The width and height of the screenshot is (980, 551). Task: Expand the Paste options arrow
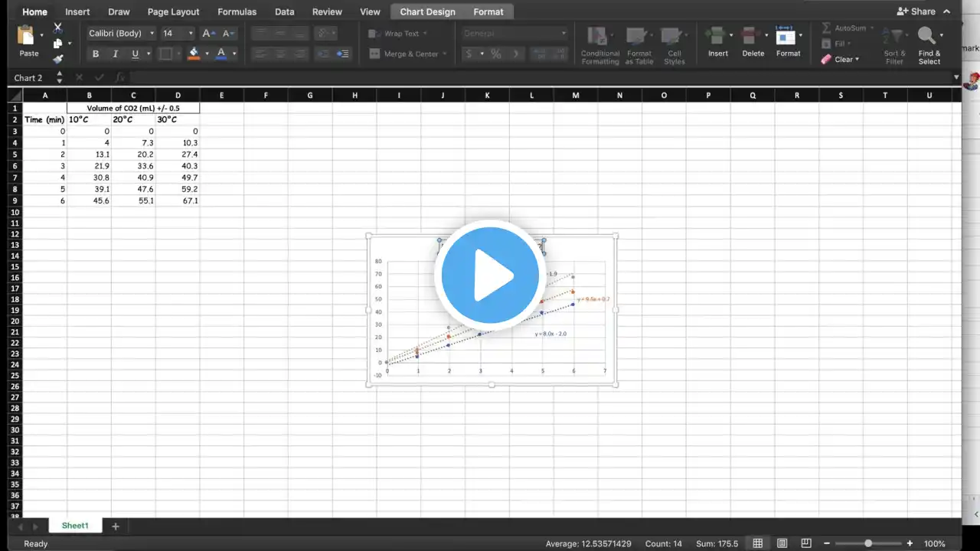(43, 34)
